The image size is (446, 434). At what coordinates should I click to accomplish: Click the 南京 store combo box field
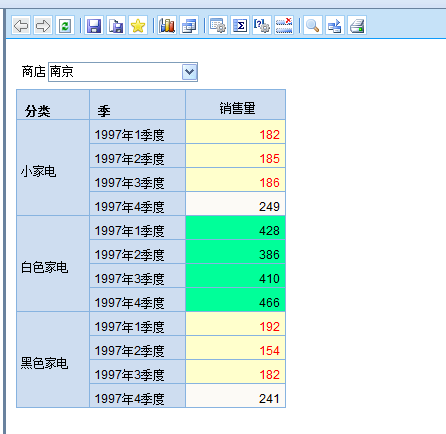pyautogui.click(x=123, y=72)
